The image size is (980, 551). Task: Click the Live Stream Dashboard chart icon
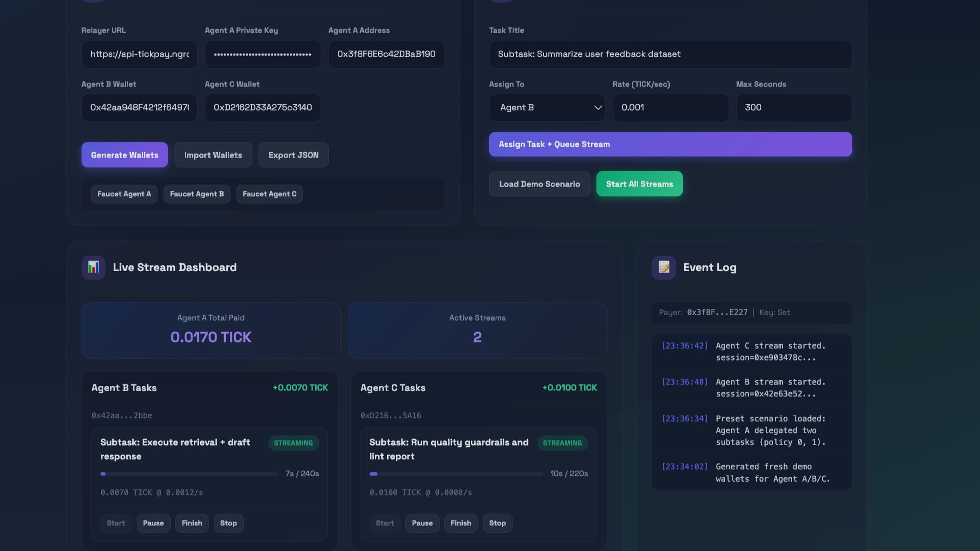(93, 267)
